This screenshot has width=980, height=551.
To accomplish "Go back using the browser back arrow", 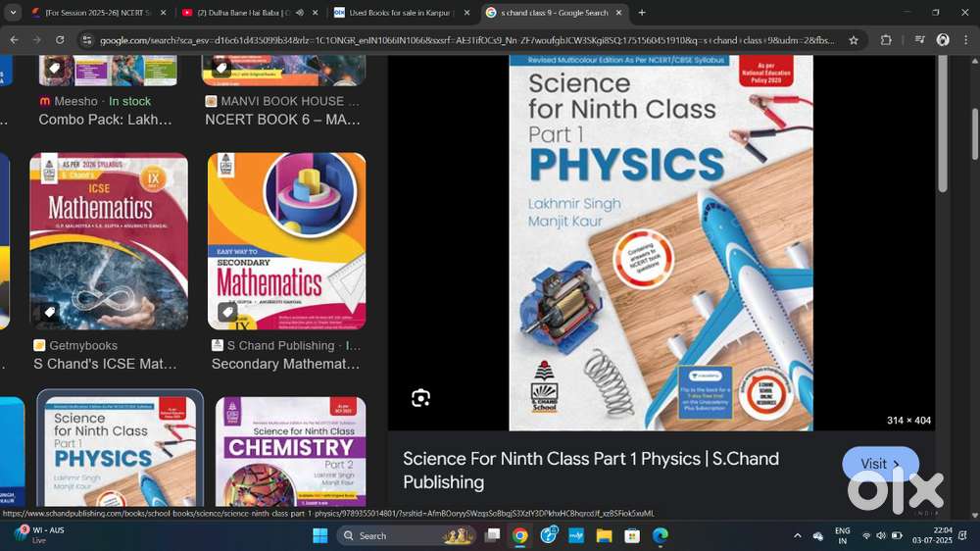I will [x=15, y=40].
